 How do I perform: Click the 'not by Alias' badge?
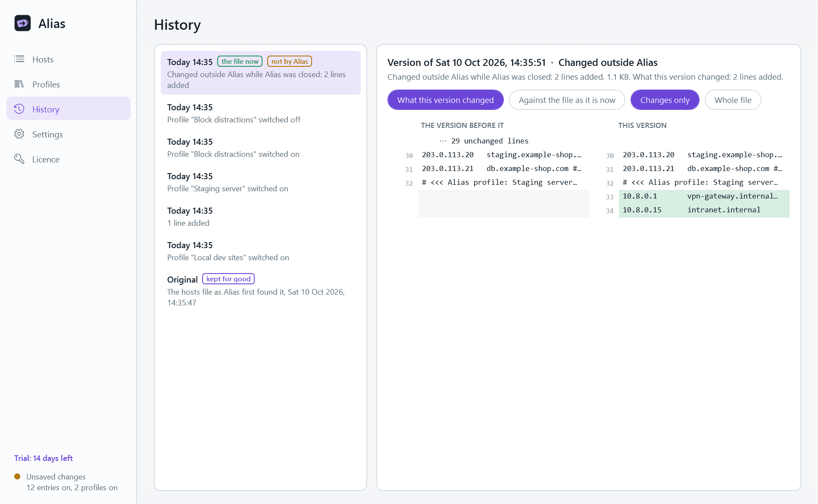290,62
